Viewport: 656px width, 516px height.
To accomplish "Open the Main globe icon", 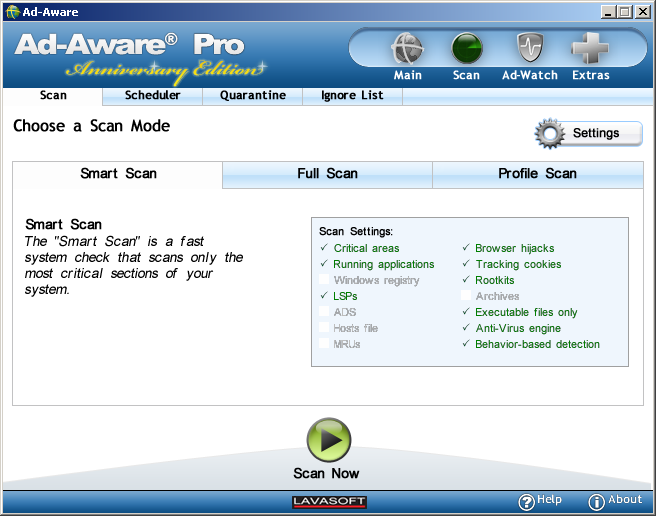I will 407,48.
